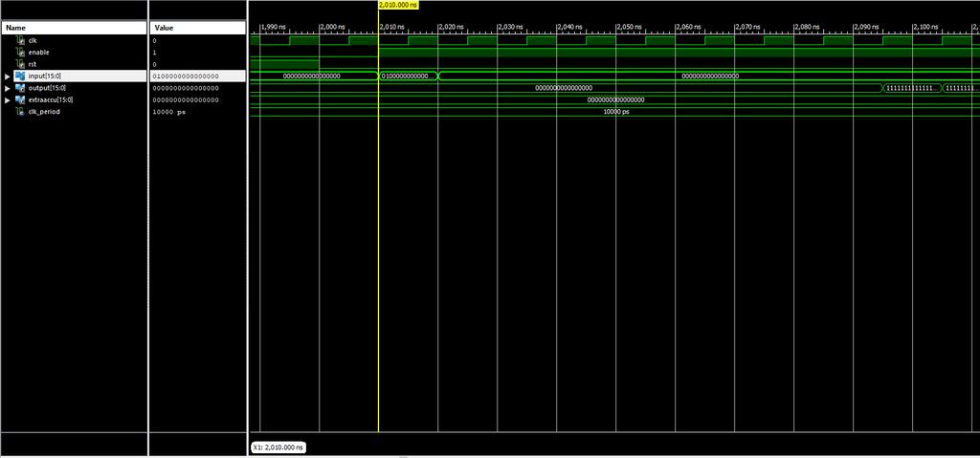Click the output waveform all-zeros label
This screenshot has width=980, height=458.
(564, 88)
